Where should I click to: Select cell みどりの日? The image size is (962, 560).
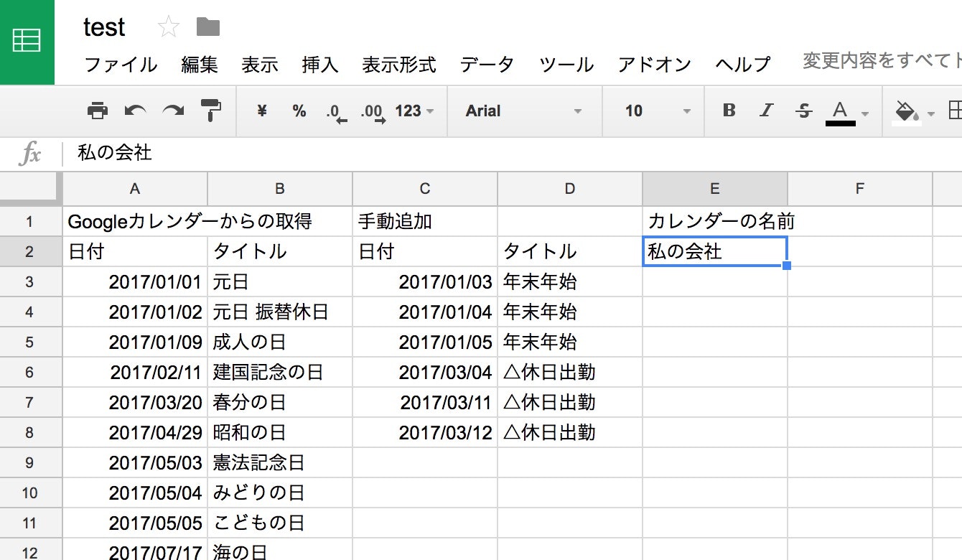280,493
